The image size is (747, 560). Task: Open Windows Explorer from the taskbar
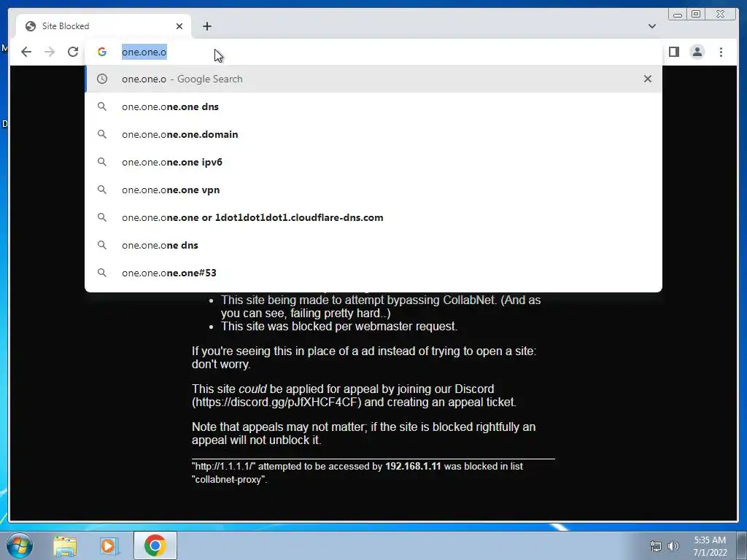point(65,546)
